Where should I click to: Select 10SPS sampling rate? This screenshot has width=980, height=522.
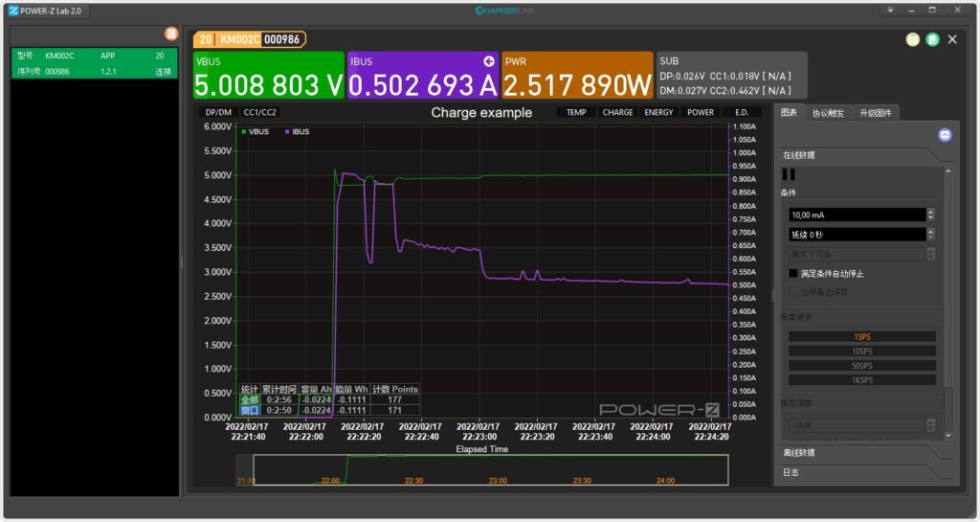862,352
